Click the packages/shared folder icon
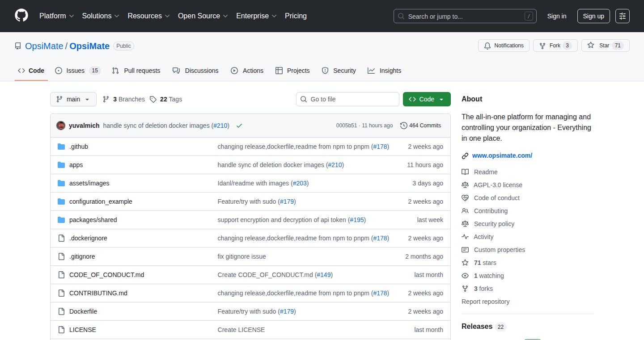This screenshot has width=644, height=340. [x=61, y=220]
